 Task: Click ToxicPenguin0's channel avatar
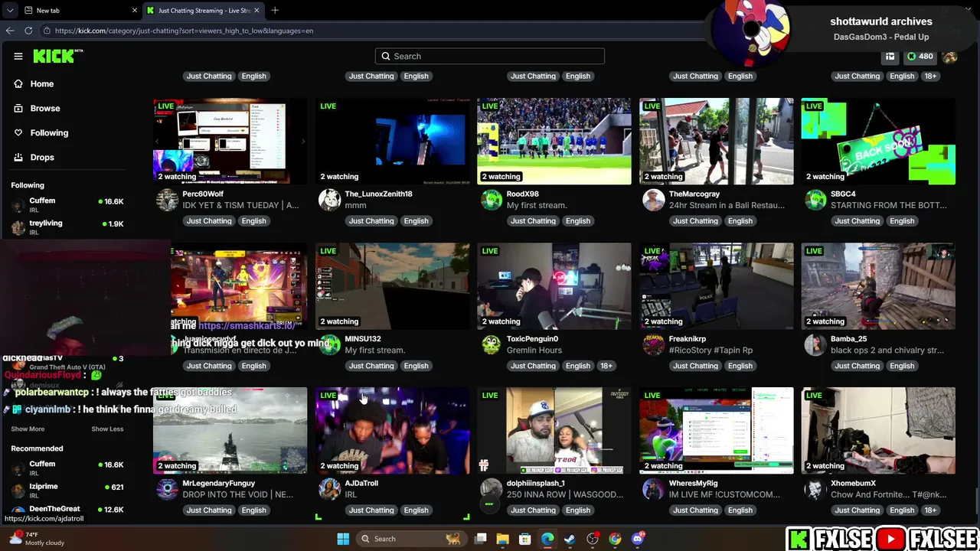(x=492, y=344)
